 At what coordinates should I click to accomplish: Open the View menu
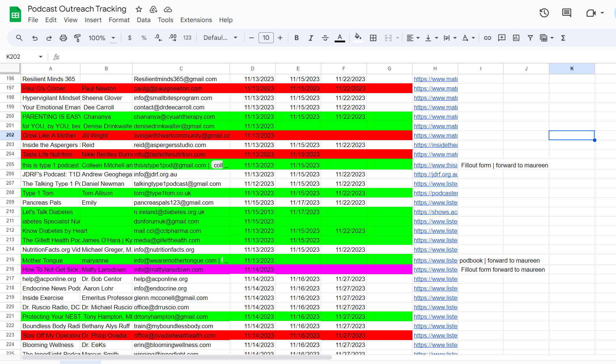click(x=71, y=20)
